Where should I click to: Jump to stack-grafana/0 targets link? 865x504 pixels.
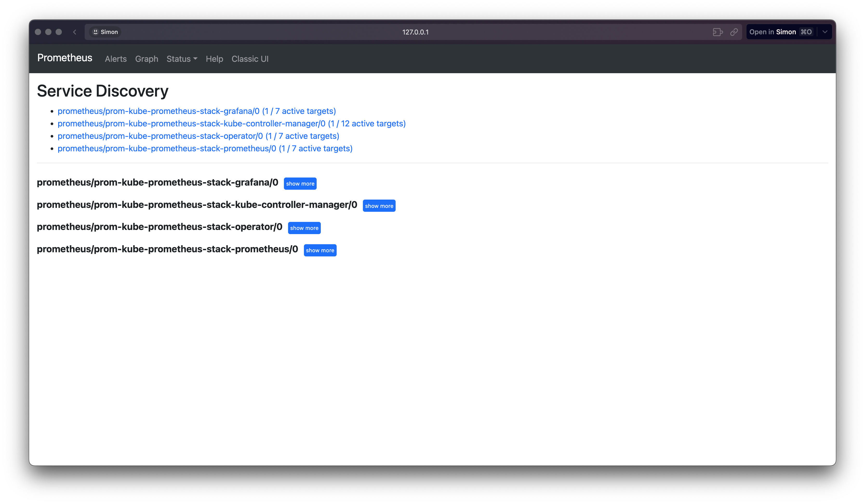[197, 111]
